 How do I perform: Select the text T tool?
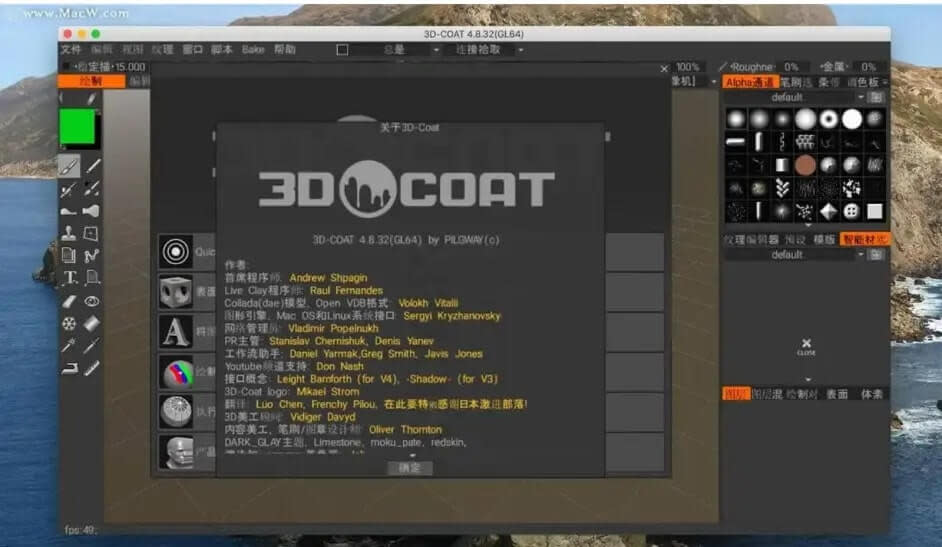pyautogui.click(x=70, y=277)
